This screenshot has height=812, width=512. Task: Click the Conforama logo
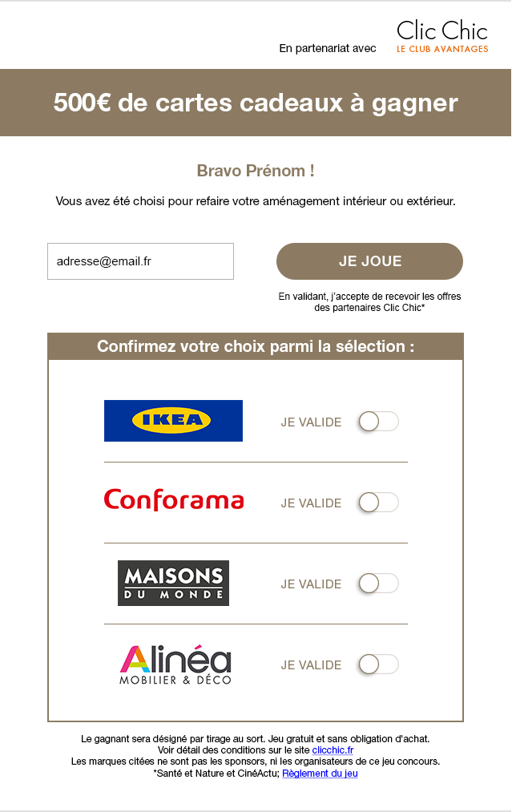pyautogui.click(x=174, y=500)
